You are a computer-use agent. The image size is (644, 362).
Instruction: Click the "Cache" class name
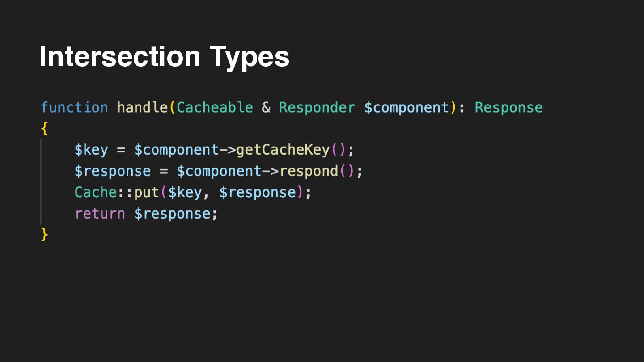coord(96,192)
